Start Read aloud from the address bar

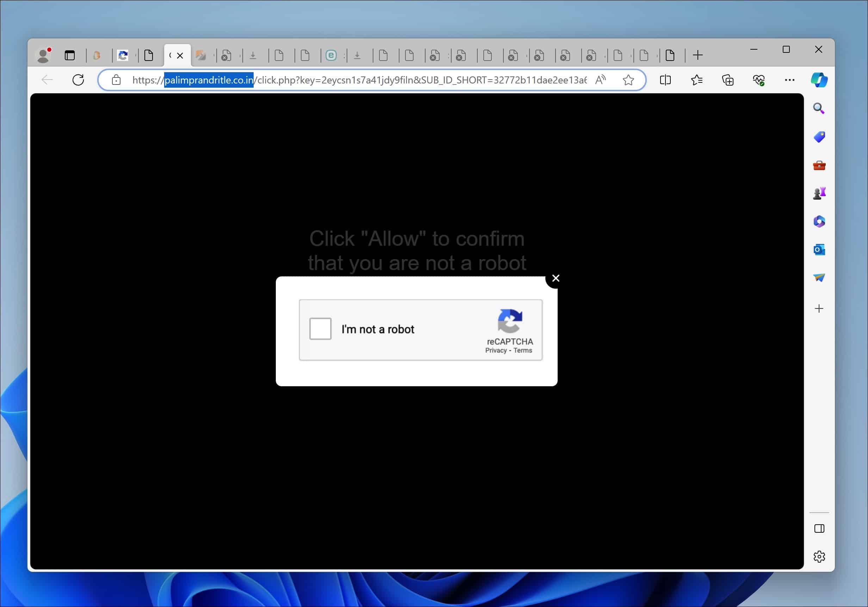[600, 80]
